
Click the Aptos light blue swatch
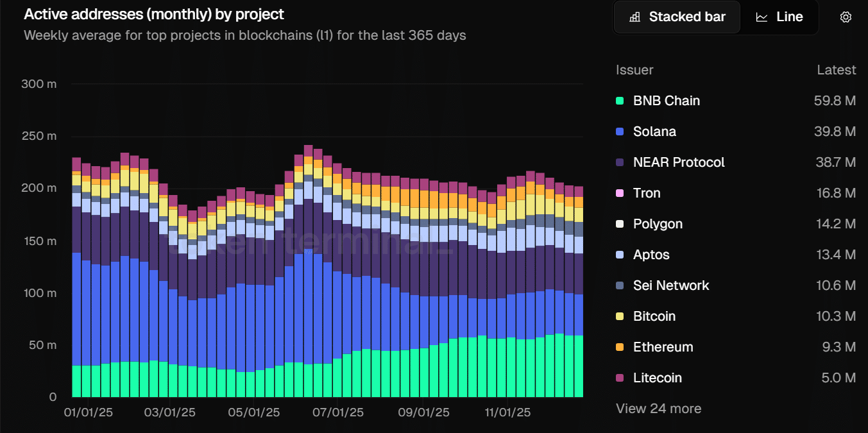620,255
